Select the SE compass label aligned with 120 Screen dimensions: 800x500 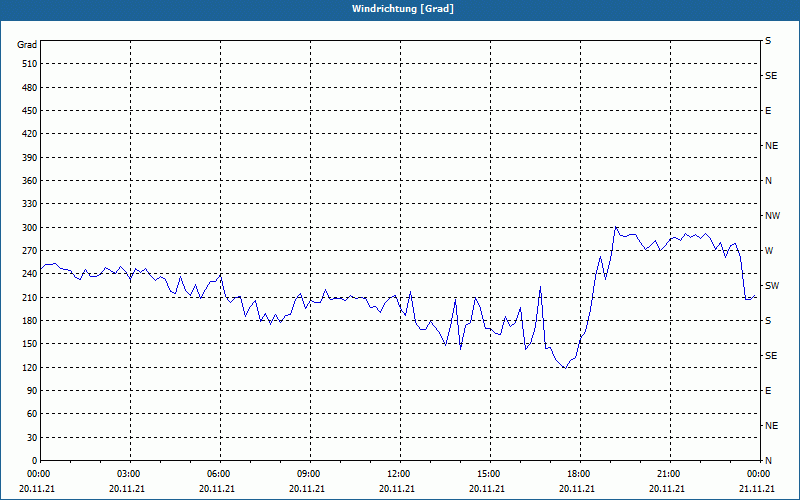point(771,356)
